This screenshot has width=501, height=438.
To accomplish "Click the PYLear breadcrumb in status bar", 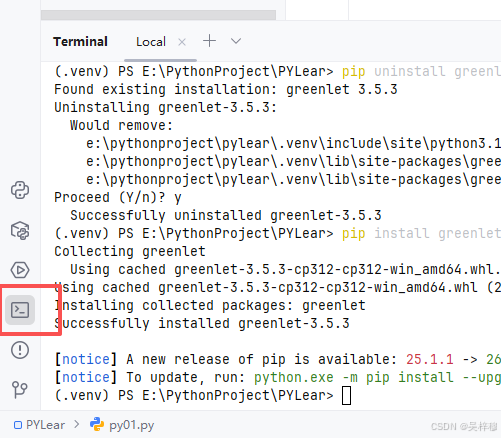I will coord(39,425).
